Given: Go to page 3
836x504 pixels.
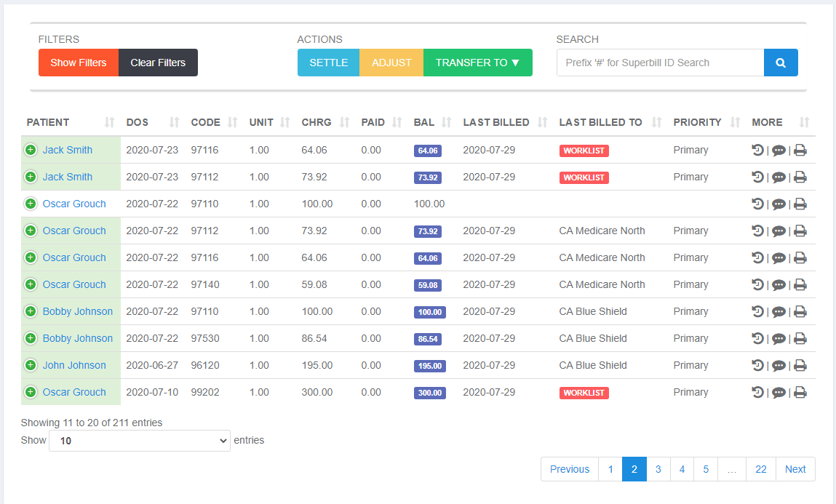Looking at the screenshot, I should [658, 469].
